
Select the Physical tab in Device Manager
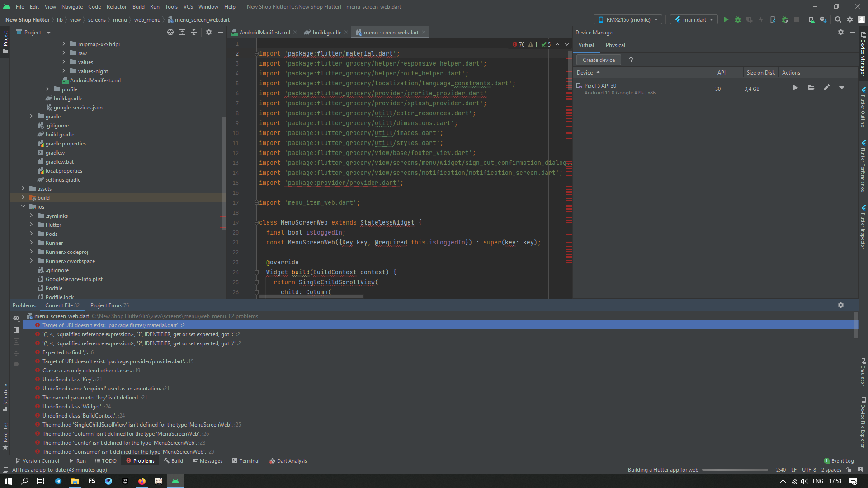click(616, 45)
